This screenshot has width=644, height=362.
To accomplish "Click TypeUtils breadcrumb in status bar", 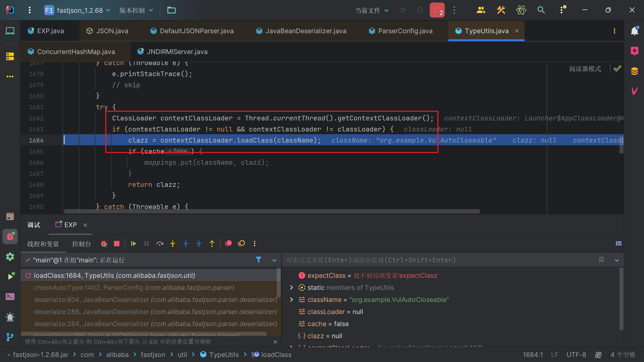I will pyautogui.click(x=220, y=355).
